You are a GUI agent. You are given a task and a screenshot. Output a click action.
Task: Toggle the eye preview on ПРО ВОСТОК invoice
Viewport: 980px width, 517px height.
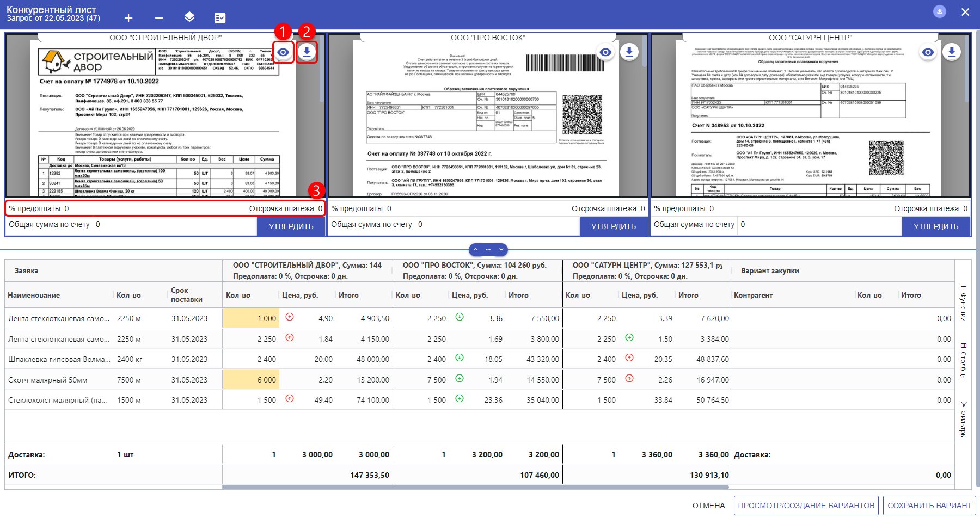605,52
